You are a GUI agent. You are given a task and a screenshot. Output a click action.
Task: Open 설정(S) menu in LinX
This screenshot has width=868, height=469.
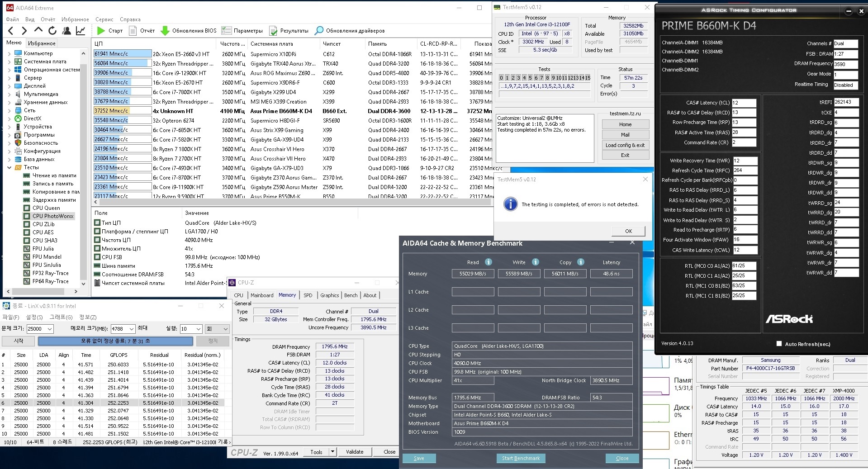(34, 317)
